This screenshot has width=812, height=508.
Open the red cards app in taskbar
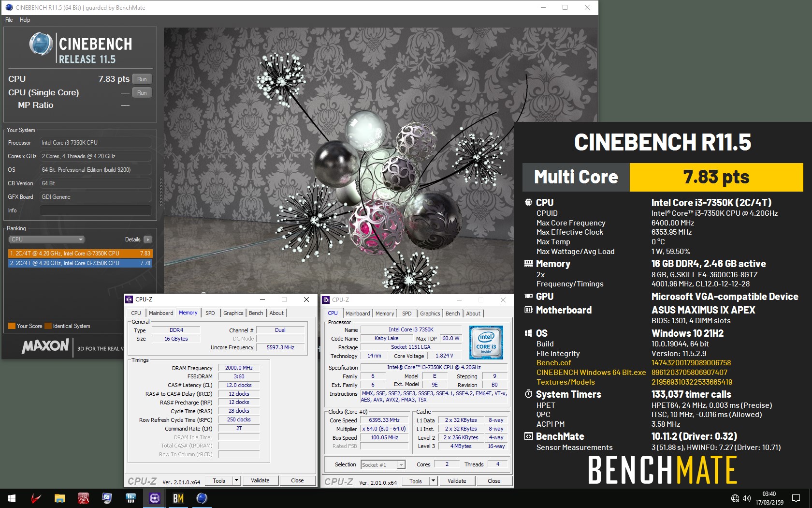83,498
